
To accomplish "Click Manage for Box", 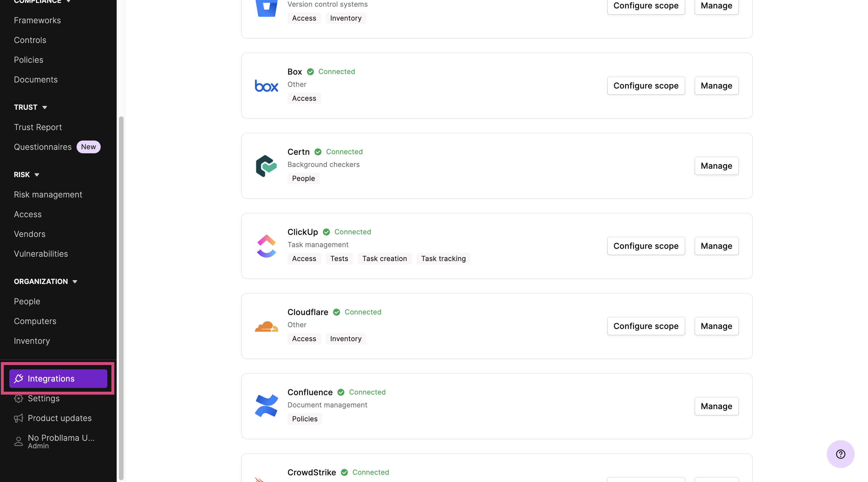I will point(716,86).
